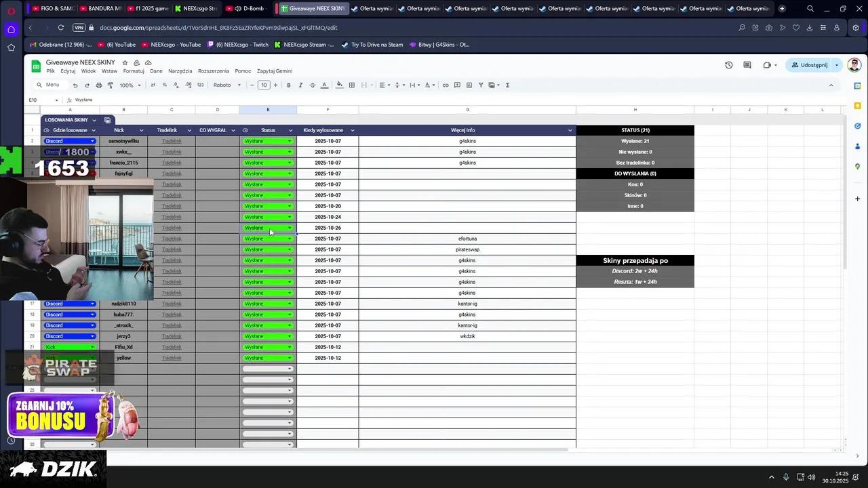Screen dimensions: 868x488
Task: Click the Udostępnij share button
Action: (810, 65)
